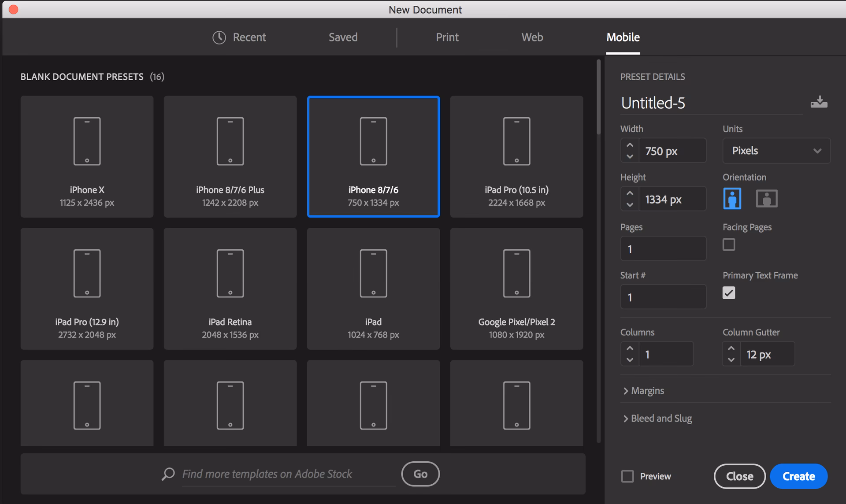Click the clock icon beside Recent
This screenshot has width=846, height=504.
click(x=219, y=37)
